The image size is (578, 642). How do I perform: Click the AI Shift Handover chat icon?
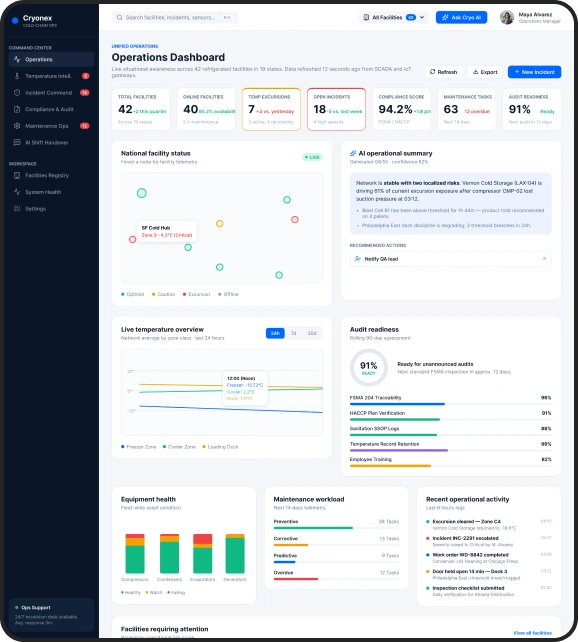pyautogui.click(x=17, y=142)
